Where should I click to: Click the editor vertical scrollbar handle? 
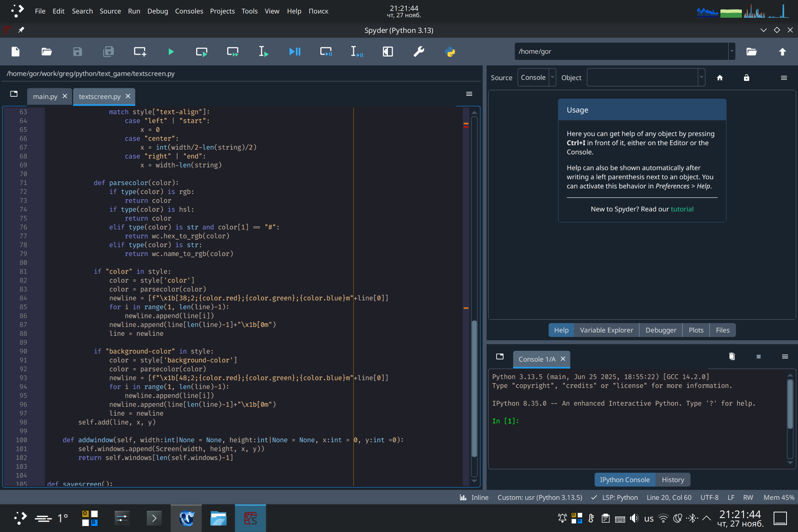point(474,388)
